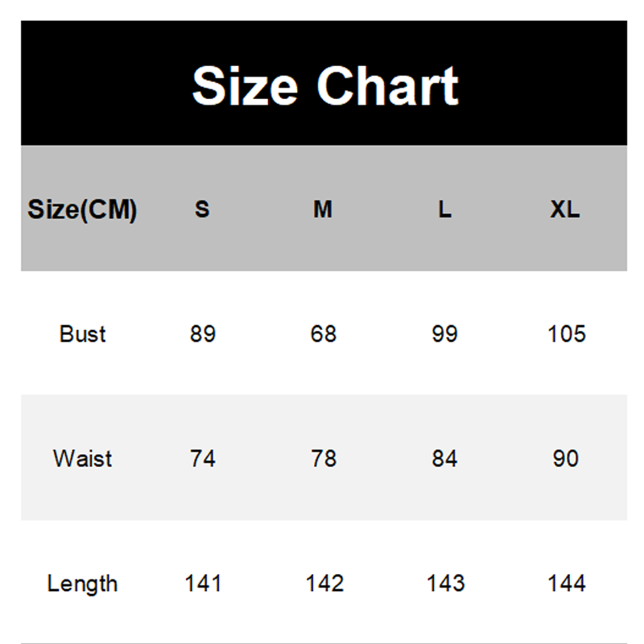The width and height of the screenshot is (644, 644).
Task: Click the Size Chart title heading
Action: (324, 86)
